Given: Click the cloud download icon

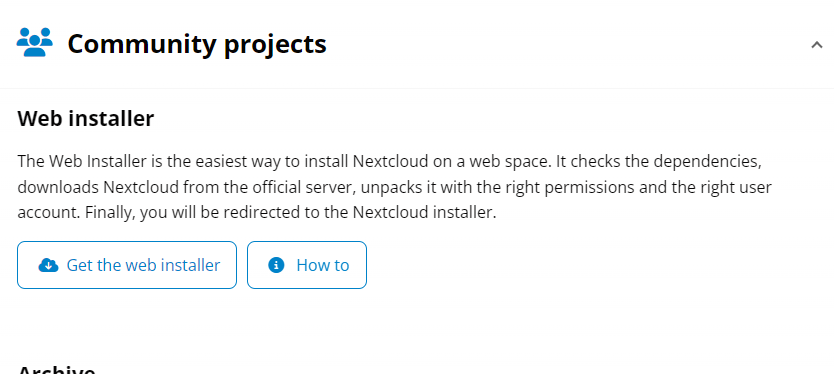Looking at the screenshot, I should [x=48, y=265].
